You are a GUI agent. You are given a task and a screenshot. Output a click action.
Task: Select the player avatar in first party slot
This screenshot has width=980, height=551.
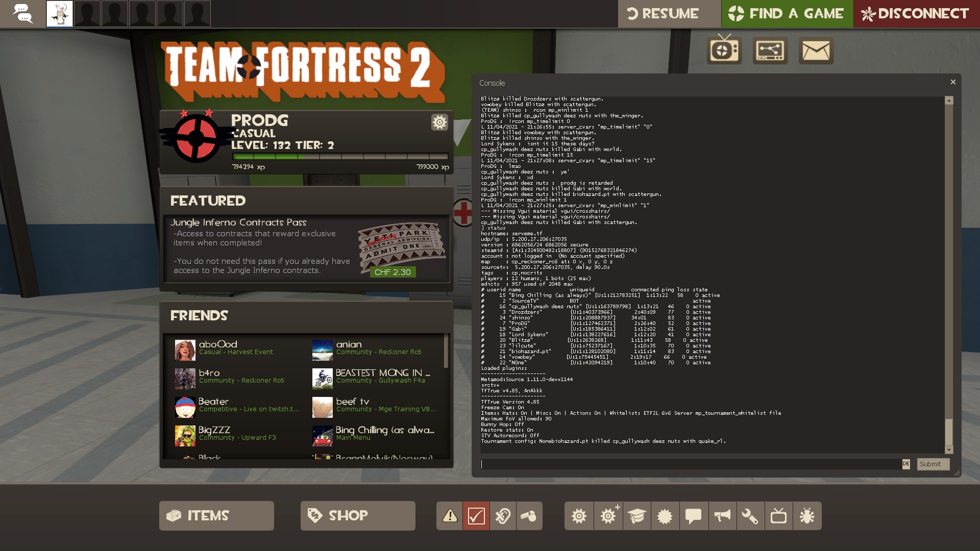[x=60, y=14]
